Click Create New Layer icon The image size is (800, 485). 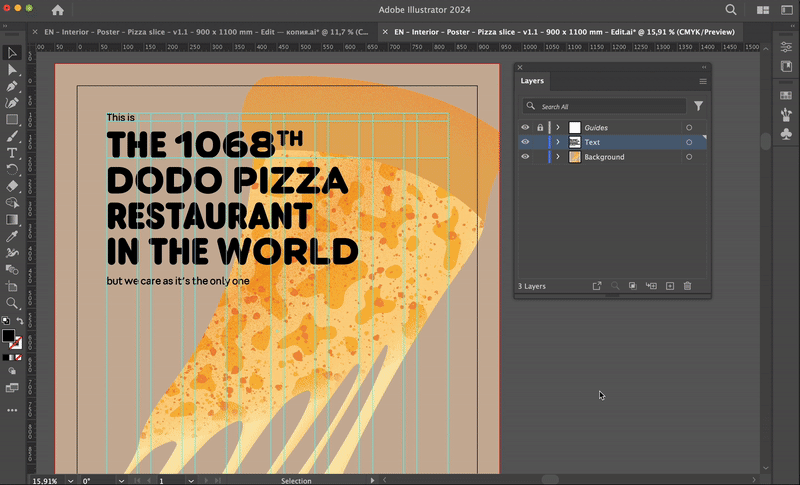pos(670,286)
